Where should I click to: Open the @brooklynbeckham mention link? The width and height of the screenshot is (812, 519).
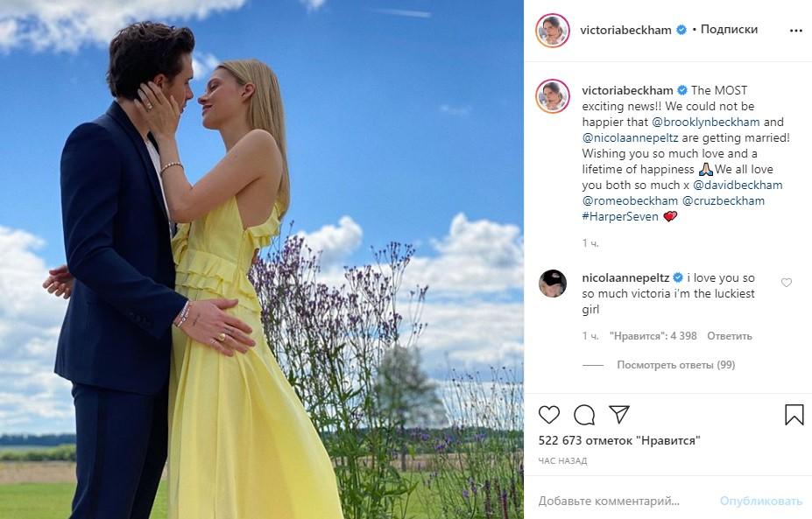[x=706, y=123]
